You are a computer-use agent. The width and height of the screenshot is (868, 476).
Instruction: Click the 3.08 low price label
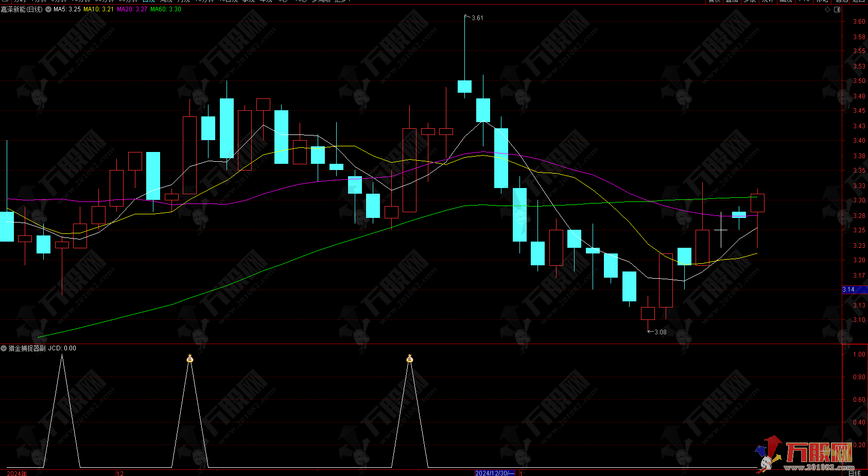click(660, 332)
